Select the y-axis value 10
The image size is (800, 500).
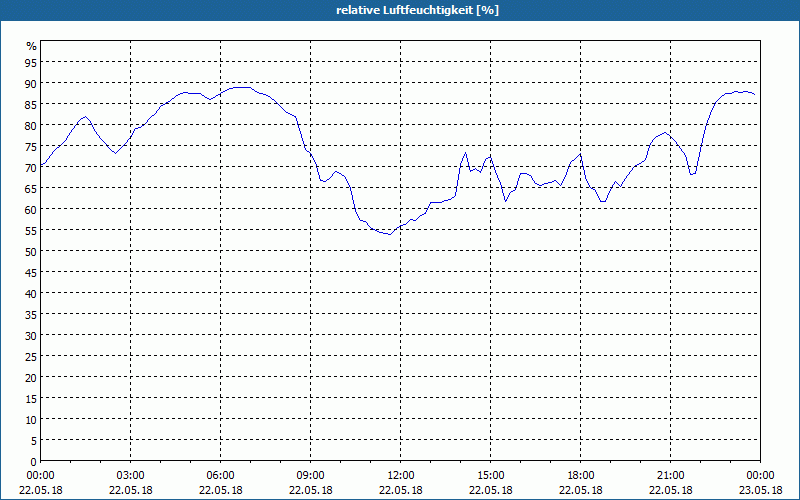[31, 419]
